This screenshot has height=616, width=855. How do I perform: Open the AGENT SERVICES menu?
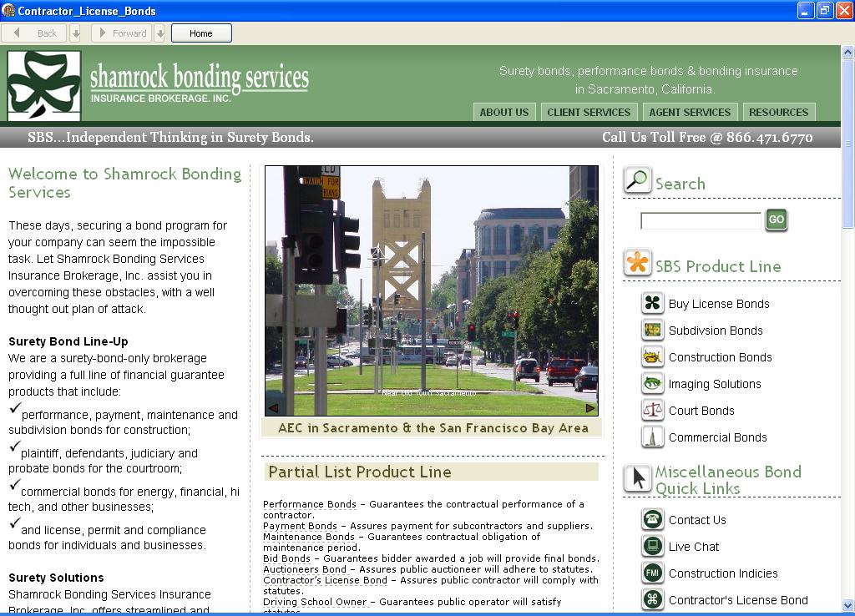click(x=690, y=113)
